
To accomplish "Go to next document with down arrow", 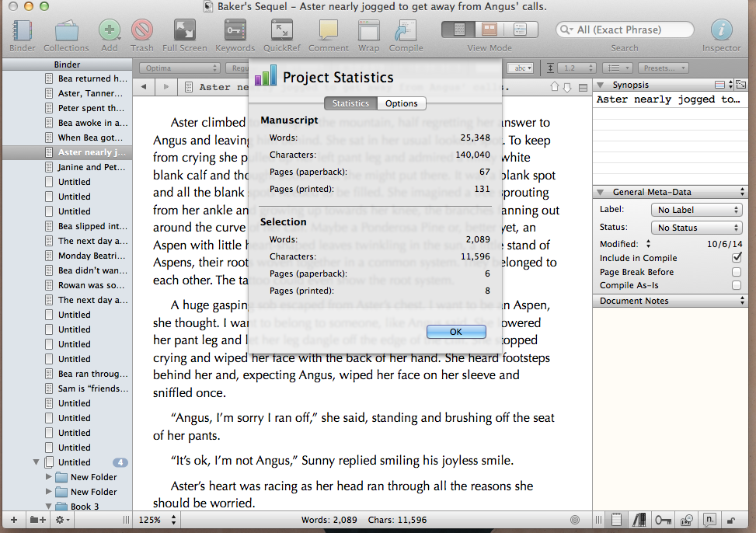I will [567, 87].
